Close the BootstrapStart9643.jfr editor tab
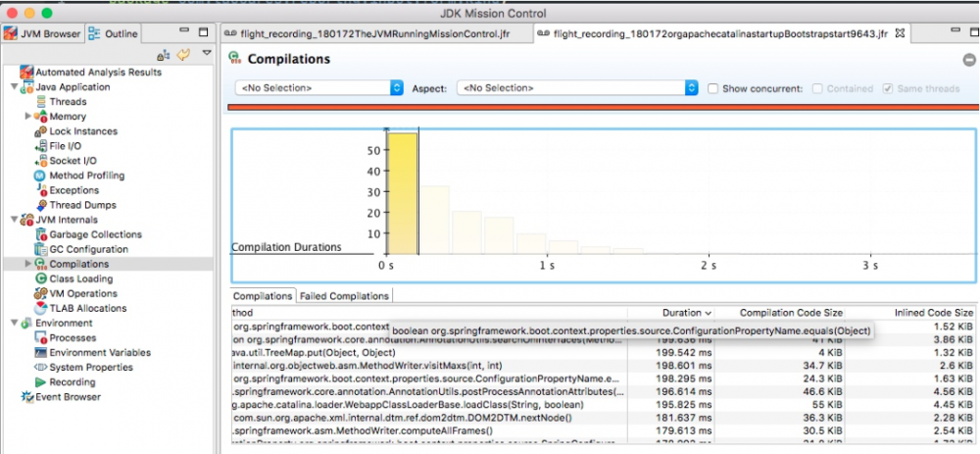980x454 pixels. coord(900,33)
